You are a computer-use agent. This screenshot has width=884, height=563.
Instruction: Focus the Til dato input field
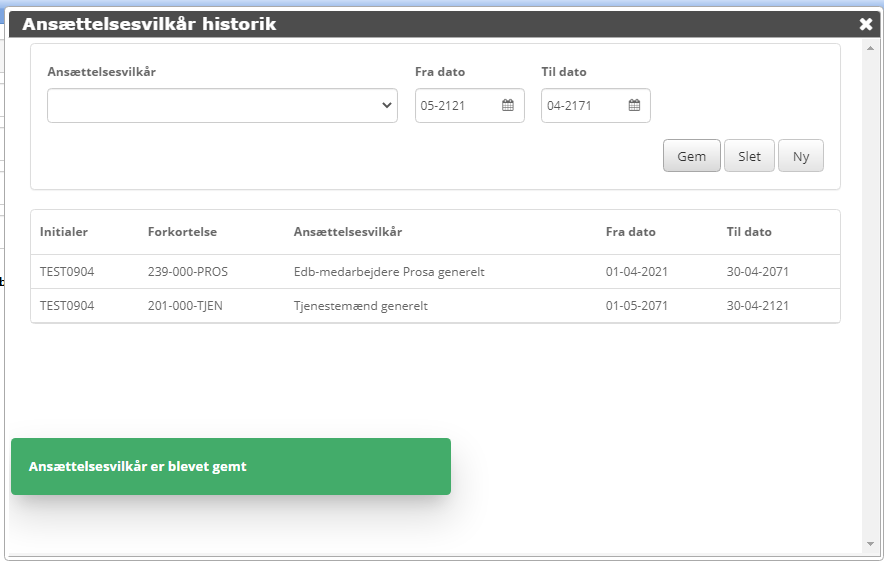pyautogui.click(x=583, y=106)
